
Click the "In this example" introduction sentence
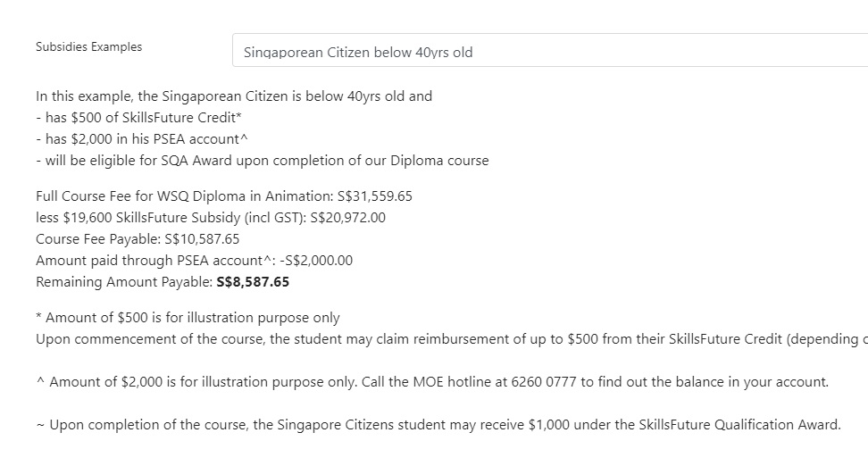[234, 96]
